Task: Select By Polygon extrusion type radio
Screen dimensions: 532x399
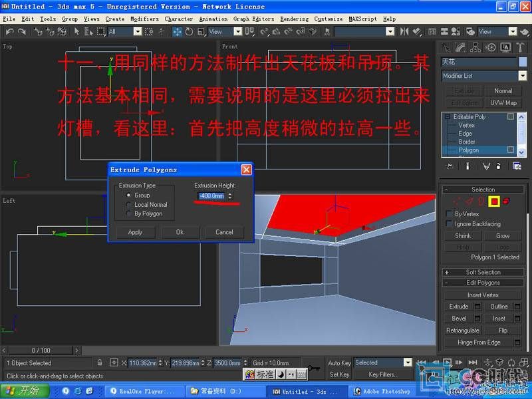Action: point(128,213)
